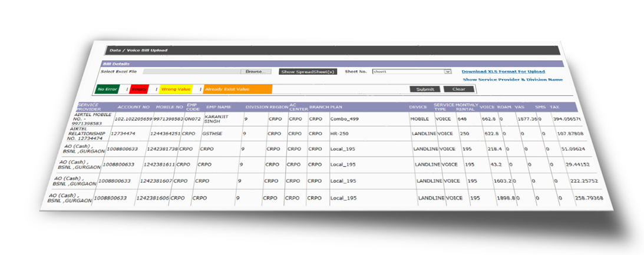Click the yellow Wrong Value legend swatch
The height and width of the screenshot is (255, 644).
click(176, 89)
